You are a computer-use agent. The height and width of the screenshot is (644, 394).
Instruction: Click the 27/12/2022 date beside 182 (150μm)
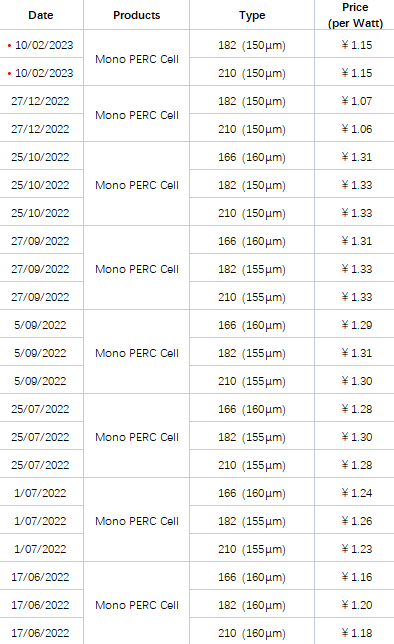coord(40,101)
